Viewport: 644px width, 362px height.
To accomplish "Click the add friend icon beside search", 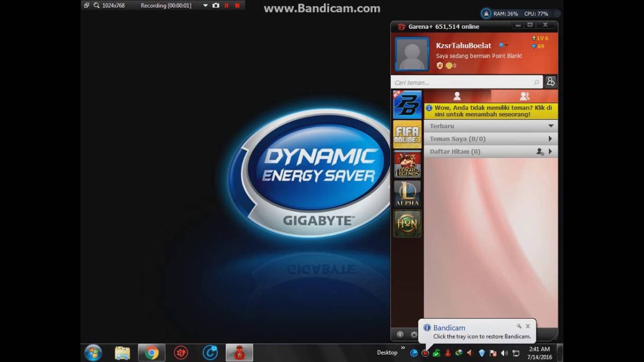I will pyautogui.click(x=551, y=81).
